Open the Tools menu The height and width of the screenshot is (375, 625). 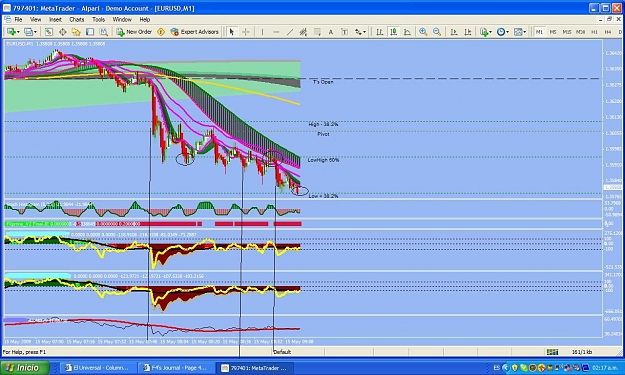click(98, 19)
